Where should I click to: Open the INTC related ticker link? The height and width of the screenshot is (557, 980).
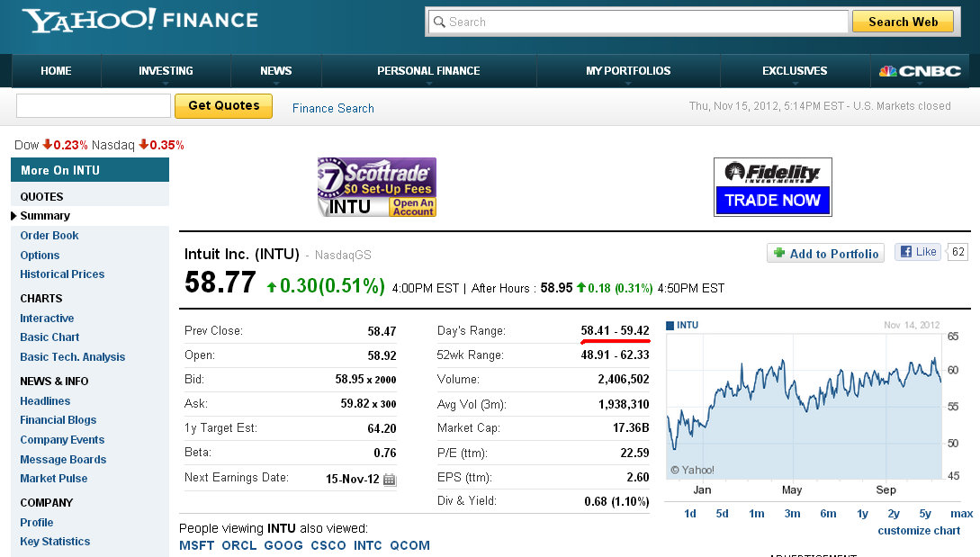click(367, 545)
